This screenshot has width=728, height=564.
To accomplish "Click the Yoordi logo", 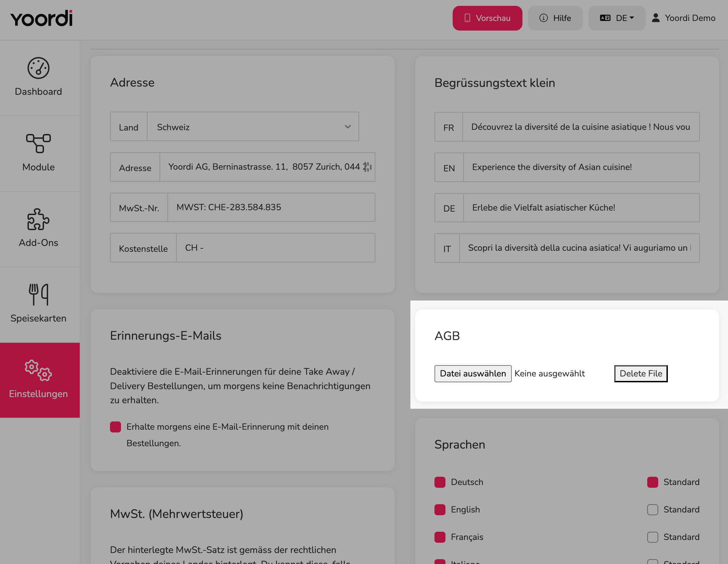I will click(x=42, y=18).
